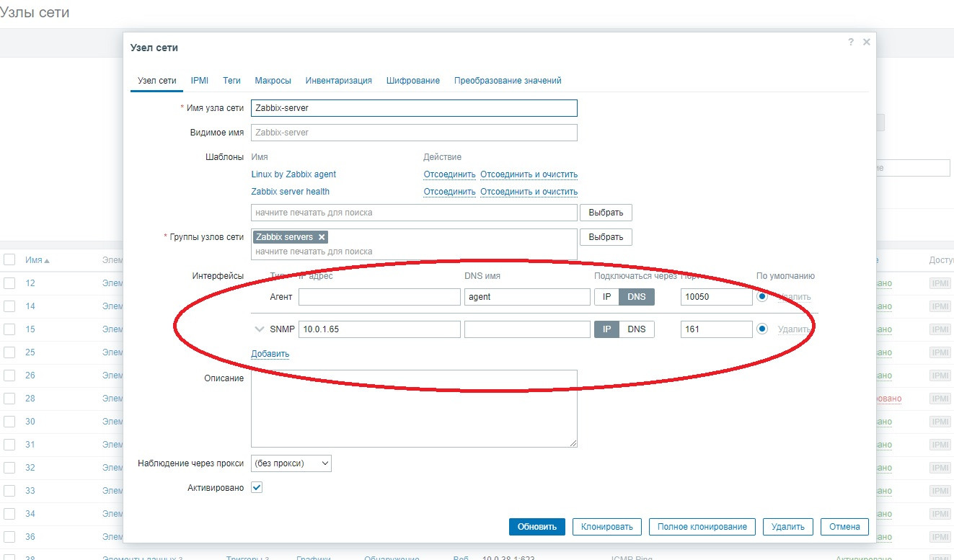Open the Теги tab

231,81
